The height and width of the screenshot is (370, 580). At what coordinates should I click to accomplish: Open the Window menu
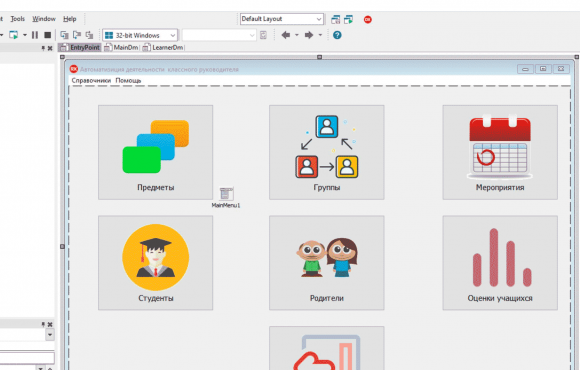44,19
